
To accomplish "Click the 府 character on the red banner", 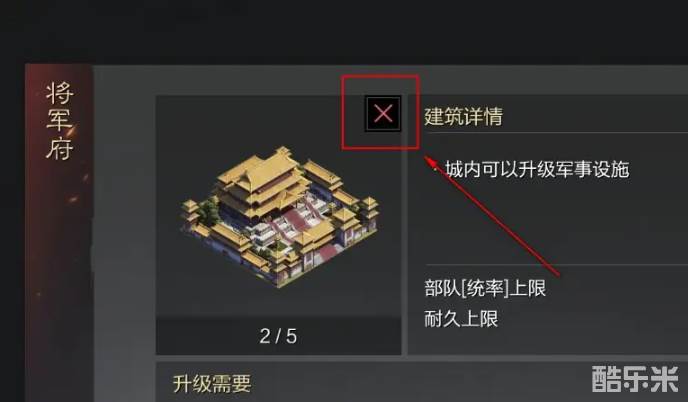I will (60, 148).
